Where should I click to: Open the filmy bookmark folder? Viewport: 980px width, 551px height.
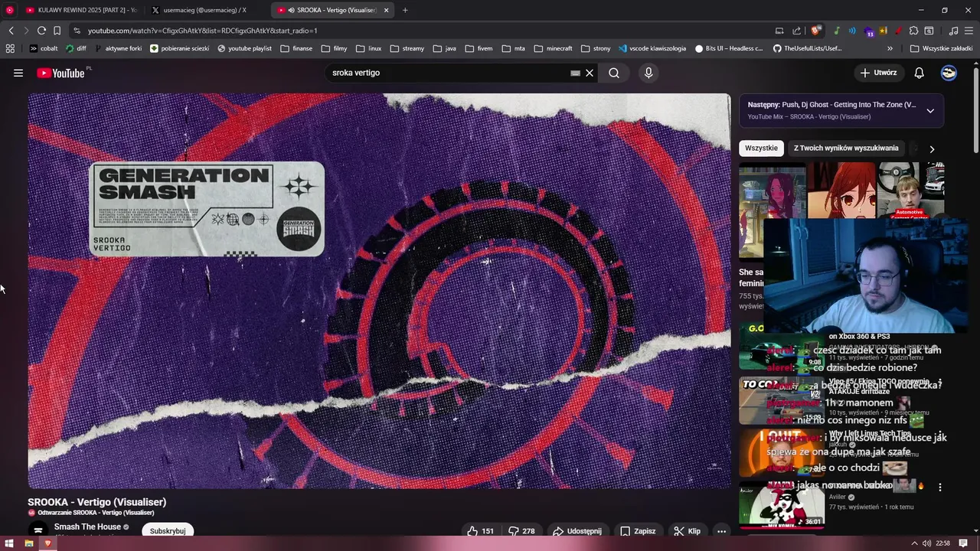click(334, 48)
